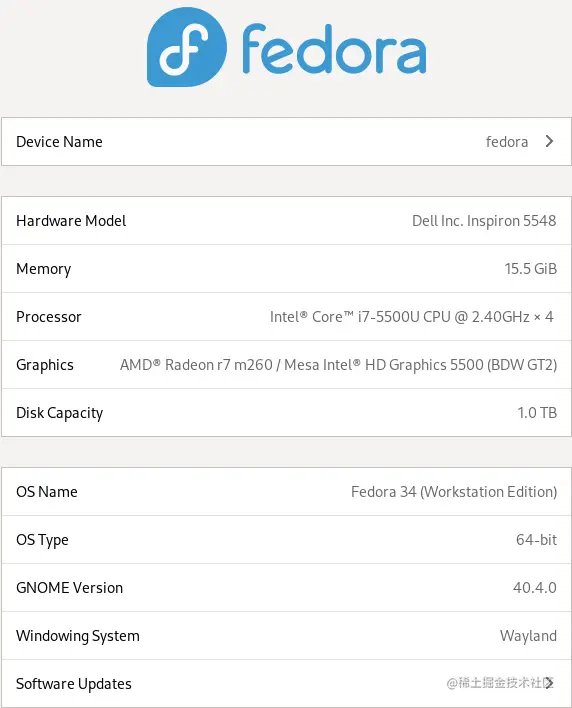Click the AMD Radeon r7 m260 graphics value
This screenshot has height=708, width=572.
click(338, 365)
